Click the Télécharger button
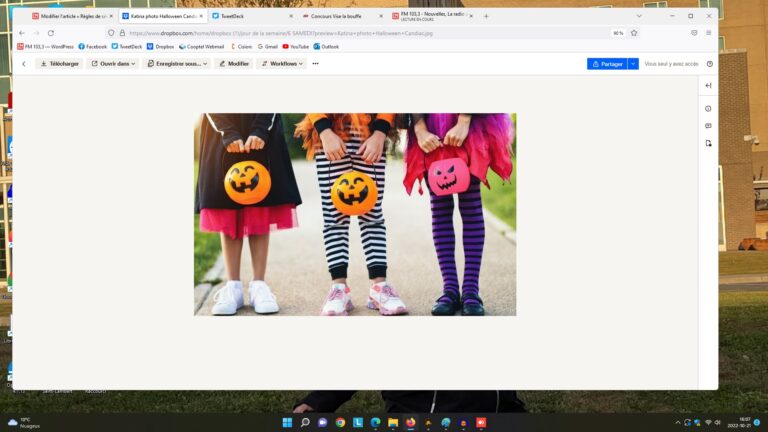The height and width of the screenshot is (432, 768). pos(59,64)
